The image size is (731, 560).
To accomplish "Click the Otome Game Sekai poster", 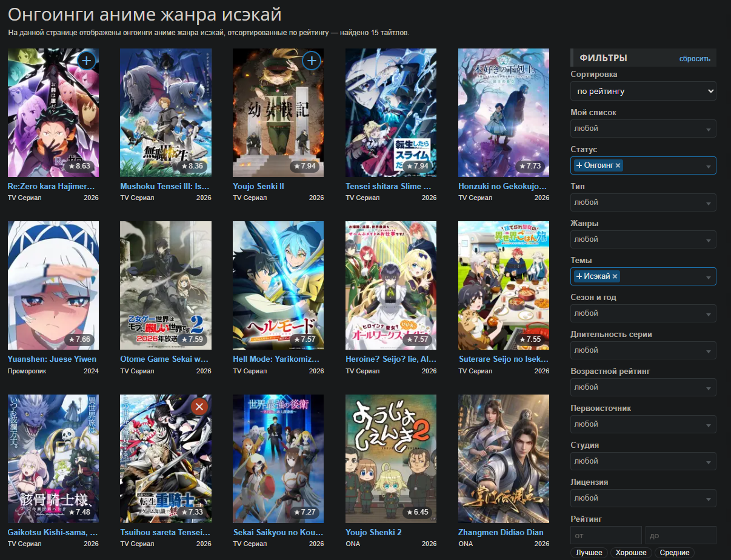I will click(x=165, y=285).
